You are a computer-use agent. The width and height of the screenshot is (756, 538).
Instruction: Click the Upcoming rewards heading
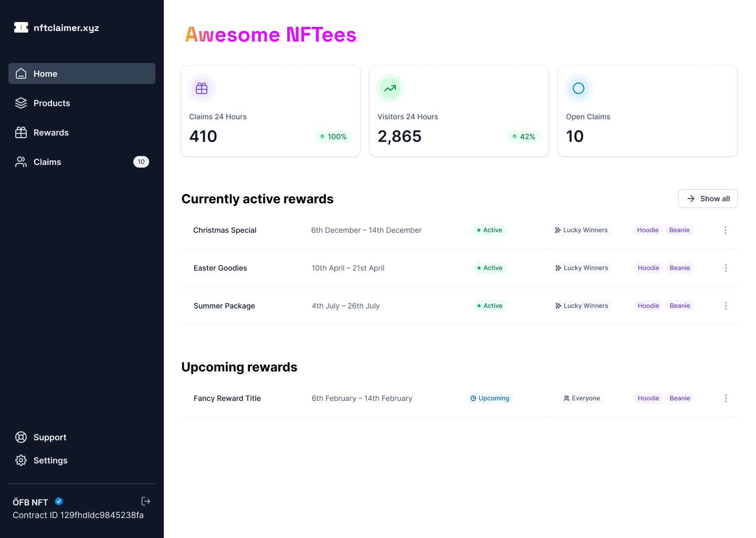pos(239,367)
